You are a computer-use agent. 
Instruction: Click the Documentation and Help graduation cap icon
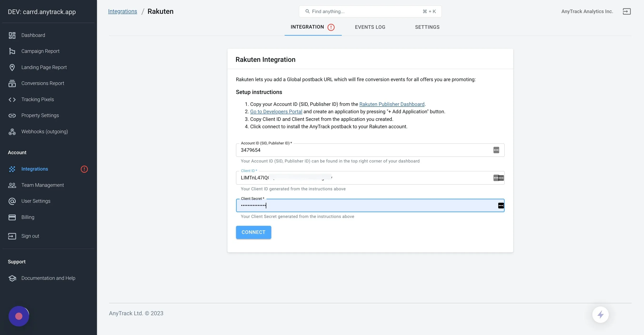pyautogui.click(x=12, y=278)
